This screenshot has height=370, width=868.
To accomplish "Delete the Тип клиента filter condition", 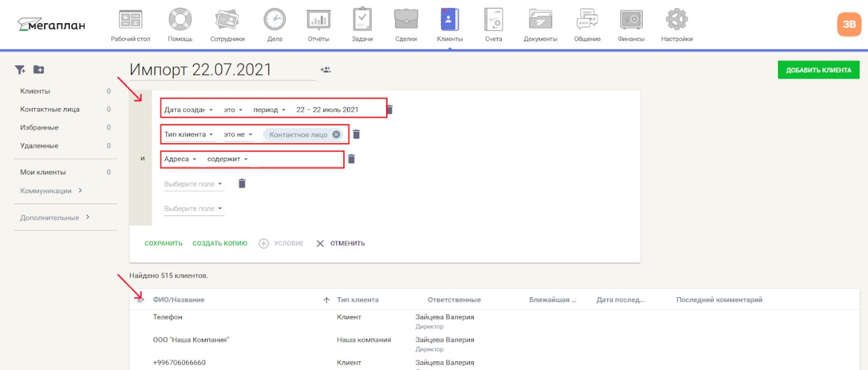I will (356, 134).
